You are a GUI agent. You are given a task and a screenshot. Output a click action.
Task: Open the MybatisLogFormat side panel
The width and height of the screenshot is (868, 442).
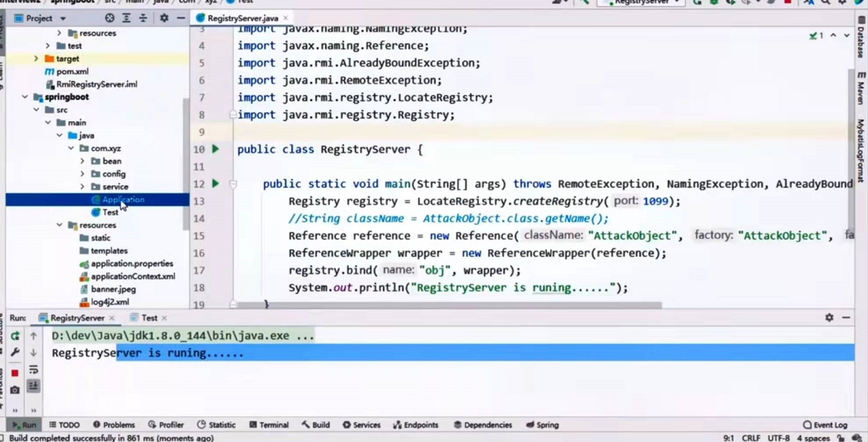click(x=861, y=151)
